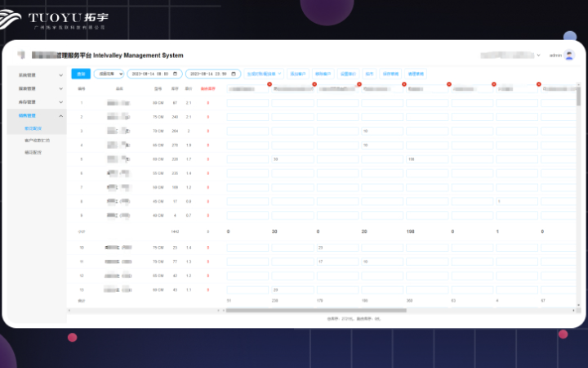
Task: Open the end date calendar picker icon
Action: [234, 74]
